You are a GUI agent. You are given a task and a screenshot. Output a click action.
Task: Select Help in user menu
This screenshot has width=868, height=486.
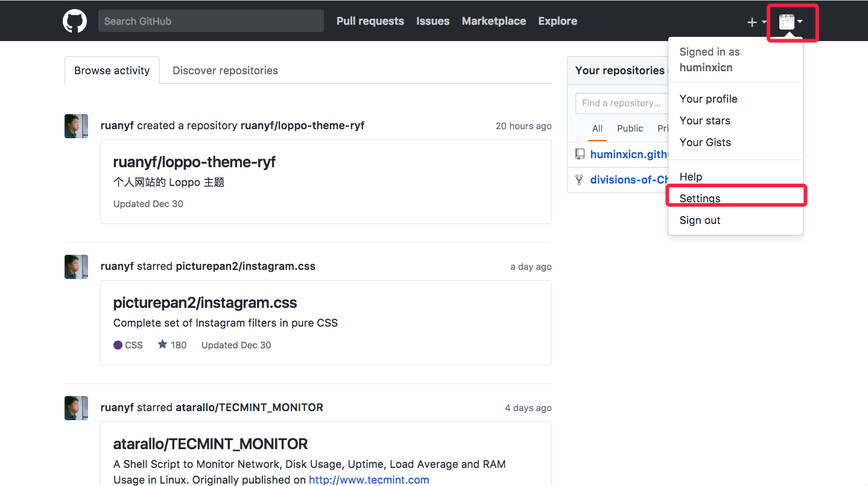coord(735,176)
